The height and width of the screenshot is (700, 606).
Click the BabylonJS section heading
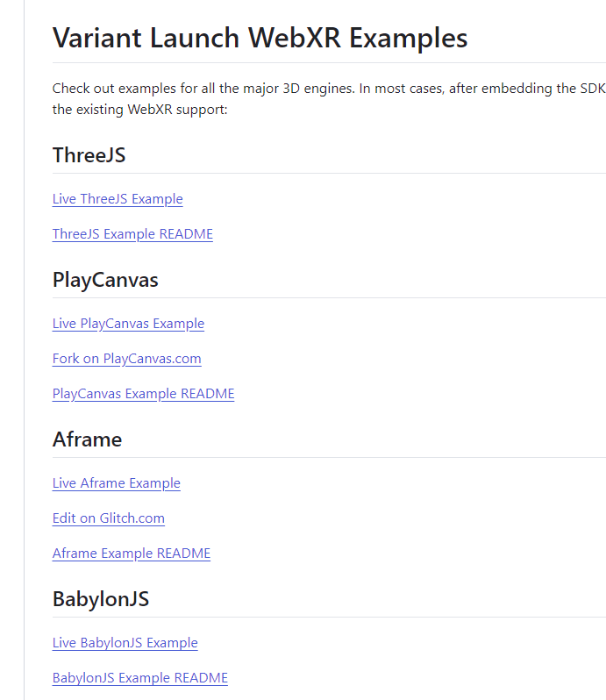click(x=100, y=599)
